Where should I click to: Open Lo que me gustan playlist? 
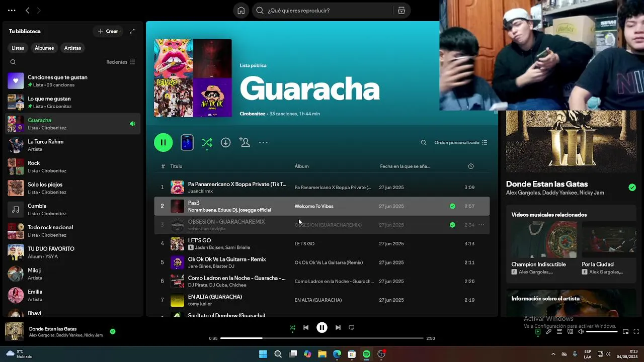[73, 103]
